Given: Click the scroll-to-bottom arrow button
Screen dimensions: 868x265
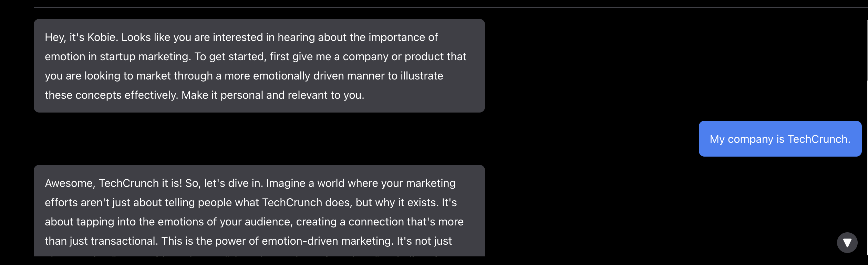Looking at the screenshot, I should [x=847, y=243].
